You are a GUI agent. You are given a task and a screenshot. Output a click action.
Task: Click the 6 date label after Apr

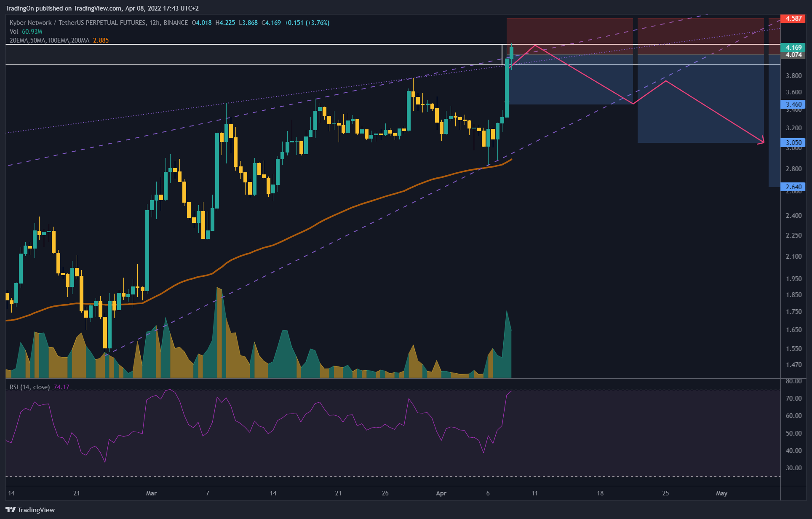(488, 493)
